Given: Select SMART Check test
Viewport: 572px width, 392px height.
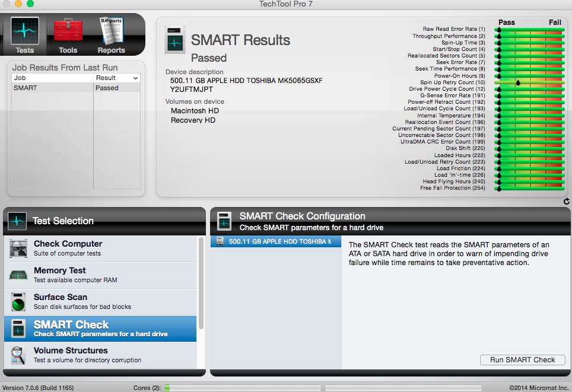Looking at the screenshot, I should click(x=100, y=329).
